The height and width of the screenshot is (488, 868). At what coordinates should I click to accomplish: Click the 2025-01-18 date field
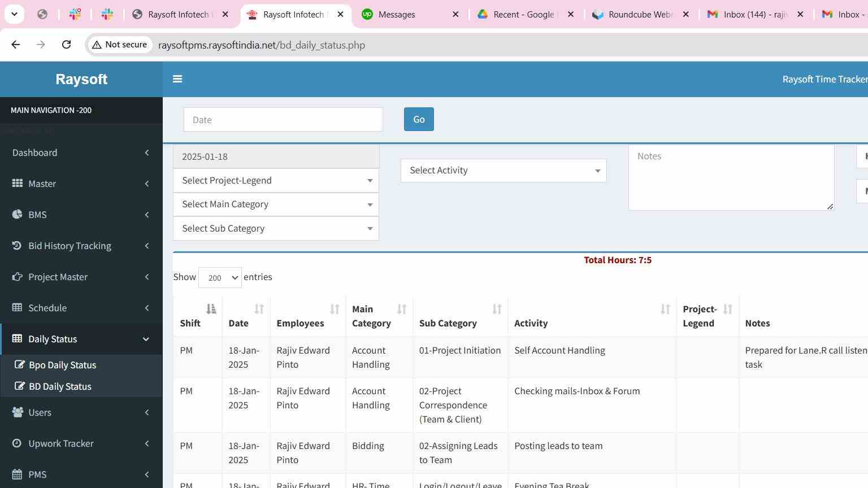click(x=276, y=156)
